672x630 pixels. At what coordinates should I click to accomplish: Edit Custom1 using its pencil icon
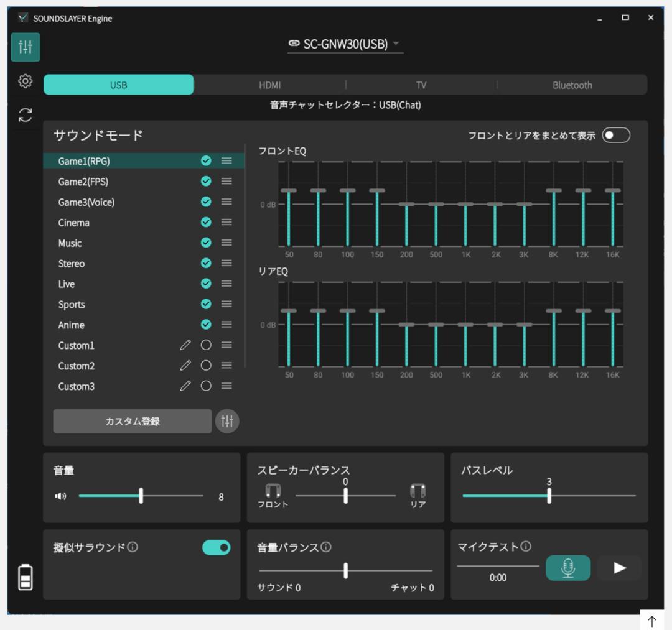185,345
